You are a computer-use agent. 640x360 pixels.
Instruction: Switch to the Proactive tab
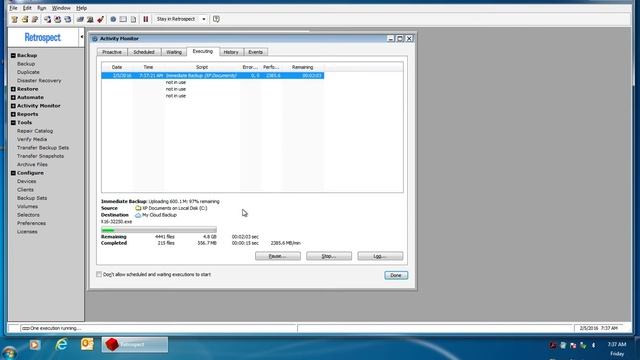[x=112, y=52]
